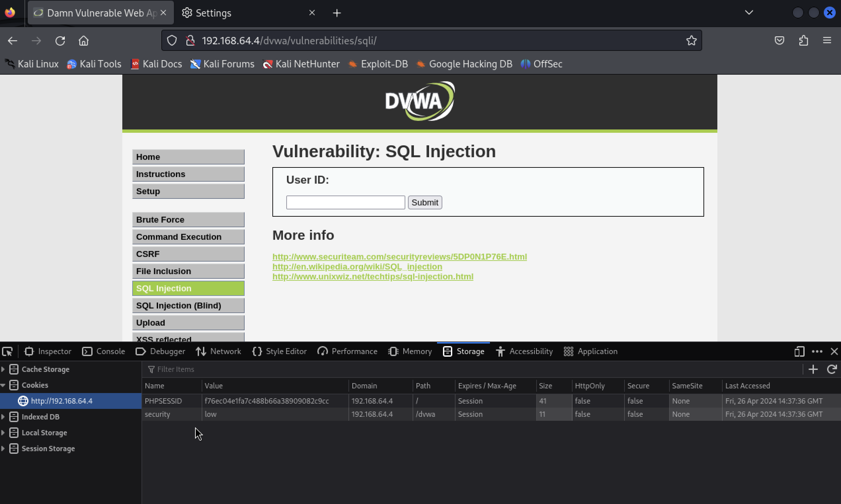
Task: Open the Wikipedia SQL injection link
Action: [357, 267]
